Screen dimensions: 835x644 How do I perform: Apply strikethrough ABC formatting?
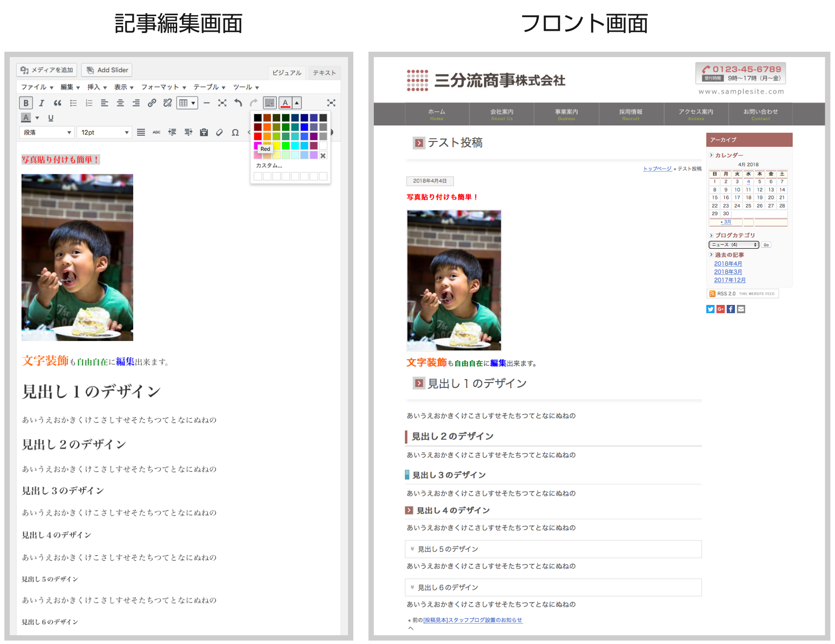click(x=157, y=132)
